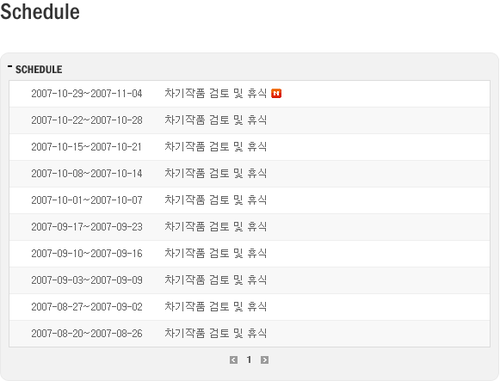Click the large Schedule page title

[40, 12]
